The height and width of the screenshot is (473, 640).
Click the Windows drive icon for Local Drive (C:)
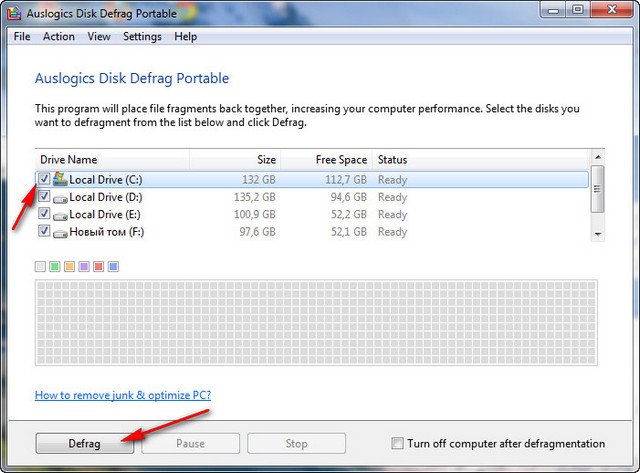60,179
